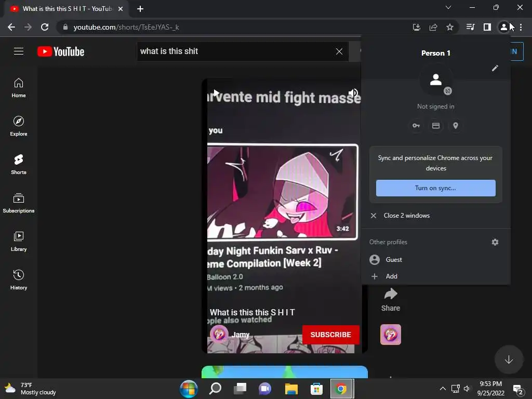Image resolution: width=532 pixels, height=399 pixels.
Task: Share this Short
Action: (391, 300)
